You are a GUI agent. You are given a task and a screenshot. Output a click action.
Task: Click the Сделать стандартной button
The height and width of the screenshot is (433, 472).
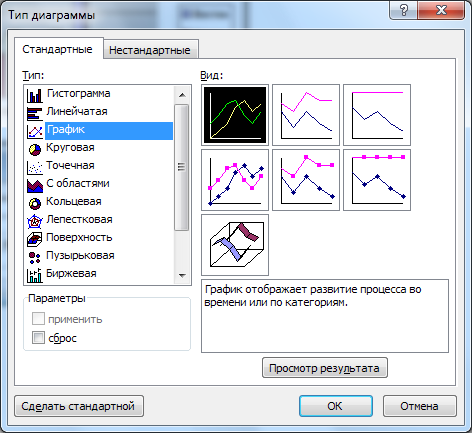(x=79, y=406)
